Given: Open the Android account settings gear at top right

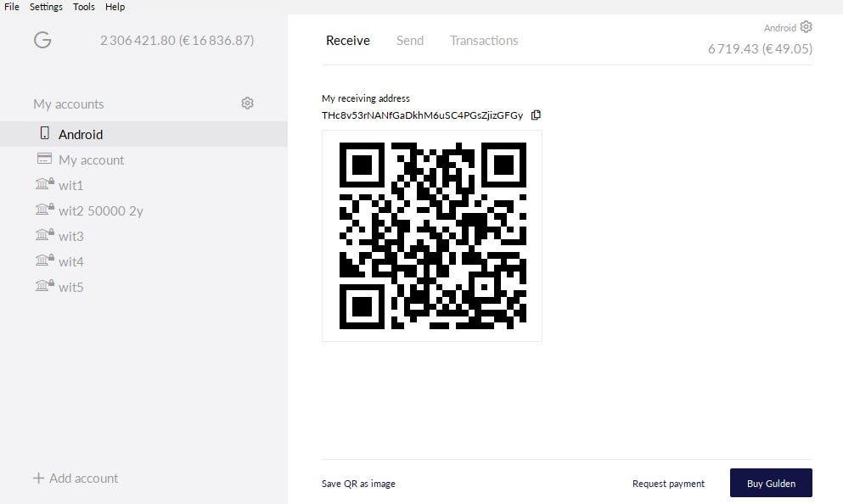Looking at the screenshot, I should click(x=806, y=27).
